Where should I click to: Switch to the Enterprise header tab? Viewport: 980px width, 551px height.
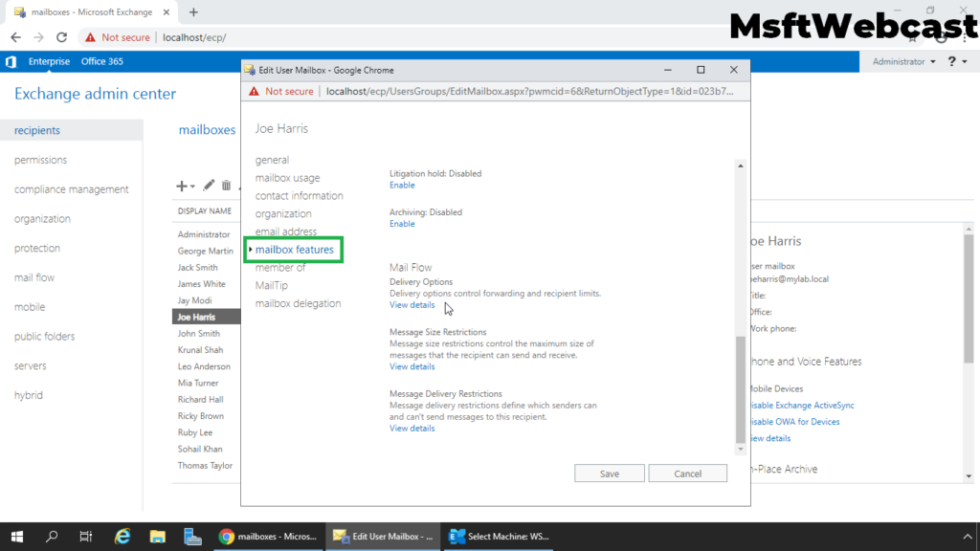pos(49,61)
